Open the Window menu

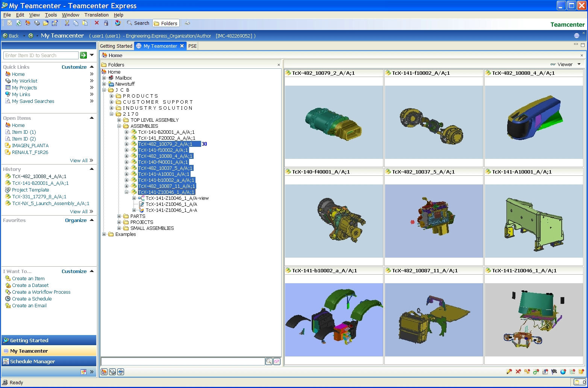[x=70, y=15]
